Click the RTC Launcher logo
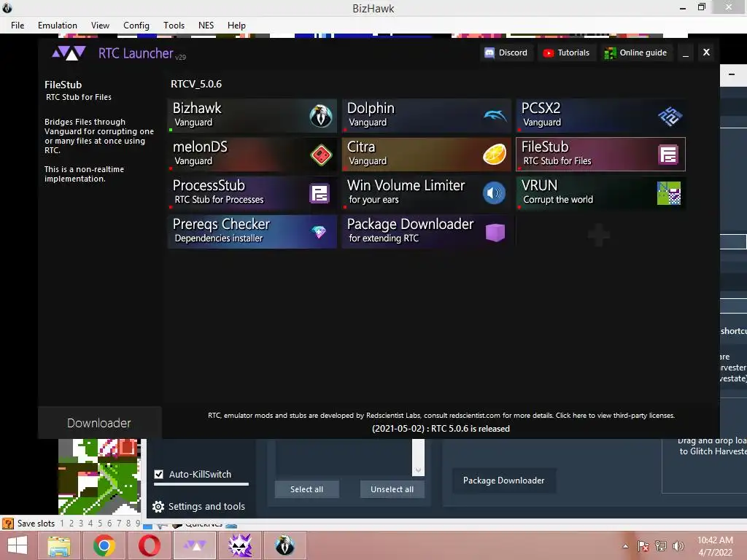Screen dimensions: 747x560 click(x=69, y=52)
